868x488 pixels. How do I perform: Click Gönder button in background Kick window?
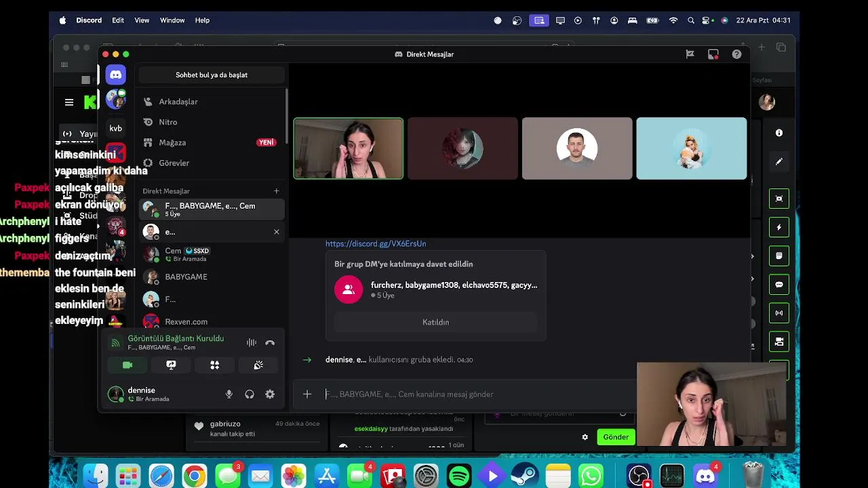pyautogui.click(x=616, y=437)
